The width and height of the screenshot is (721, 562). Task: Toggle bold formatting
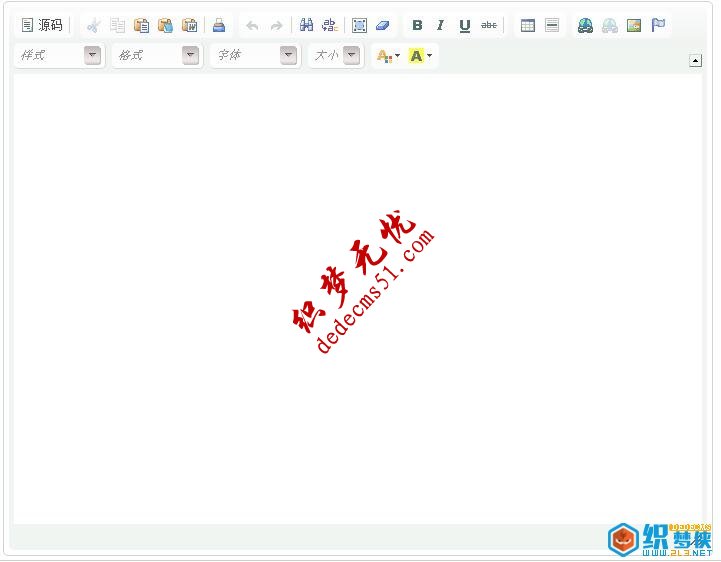(x=417, y=25)
